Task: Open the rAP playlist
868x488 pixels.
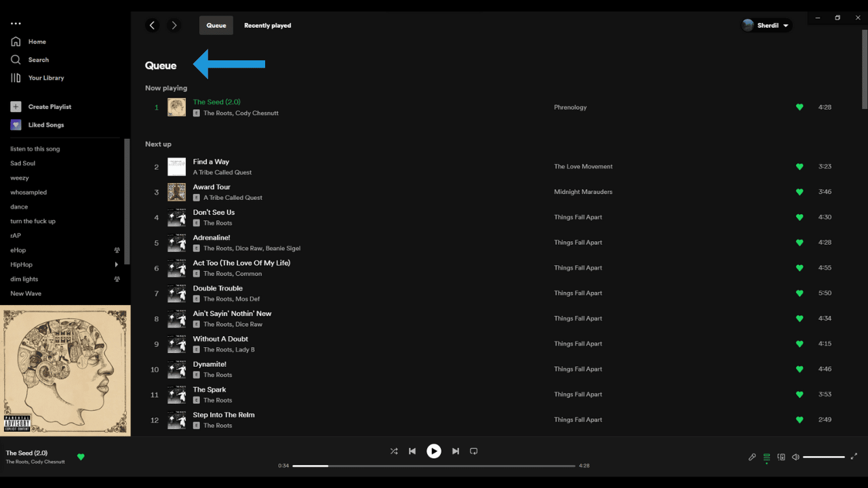Action: (x=16, y=236)
